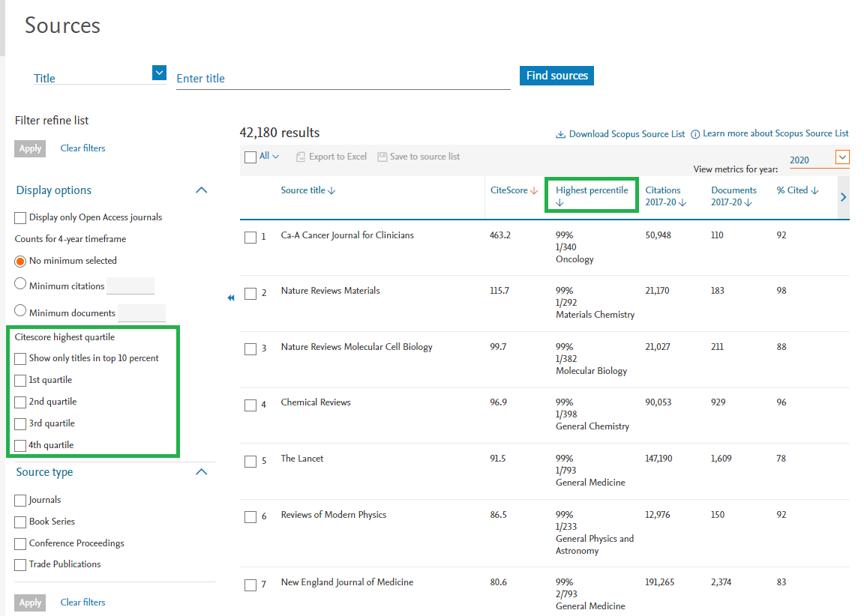Screen dimensions: 864x616
Task: Sort by Highest percentile column header
Action: pyautogui.click(x=592, y=191)
